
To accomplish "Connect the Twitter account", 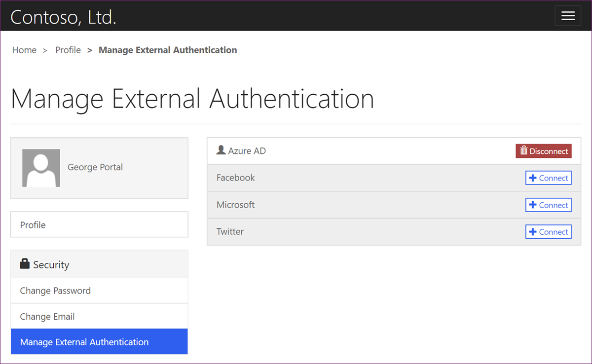I will [549, 232].
